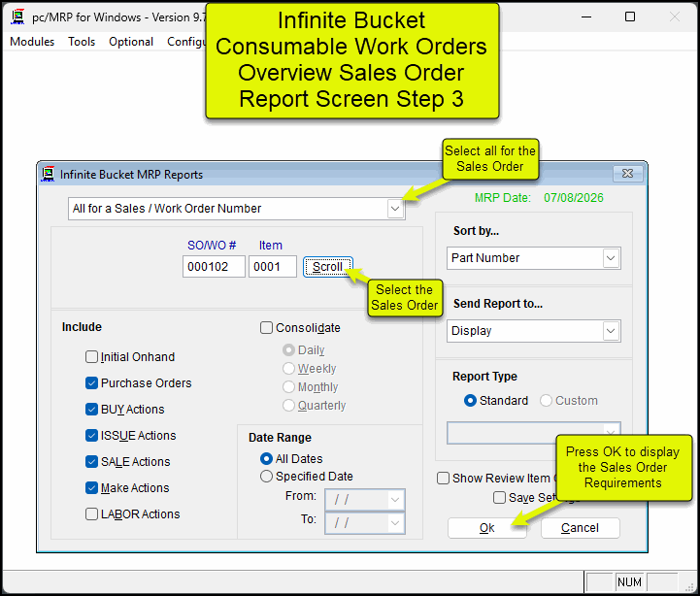
Task: Uncheck the ISSUE Actions checkbox
Action: click(91, 435)
